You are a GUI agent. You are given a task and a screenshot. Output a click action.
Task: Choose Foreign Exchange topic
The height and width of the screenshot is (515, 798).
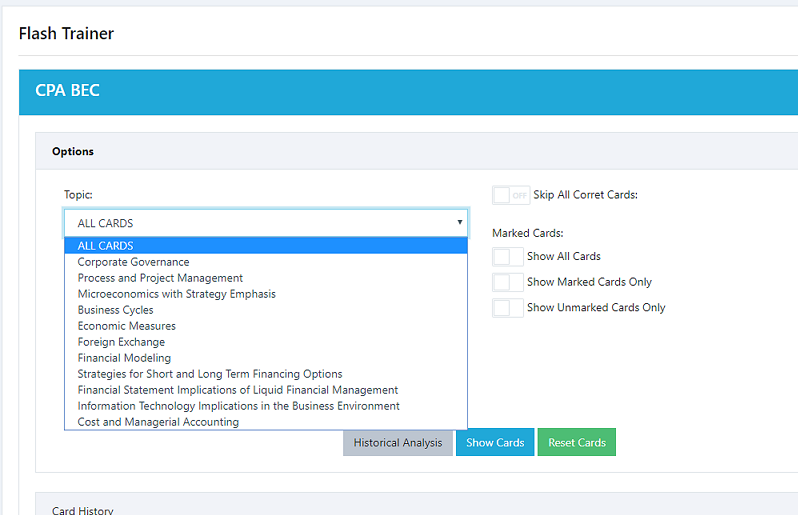coord(266,342)
